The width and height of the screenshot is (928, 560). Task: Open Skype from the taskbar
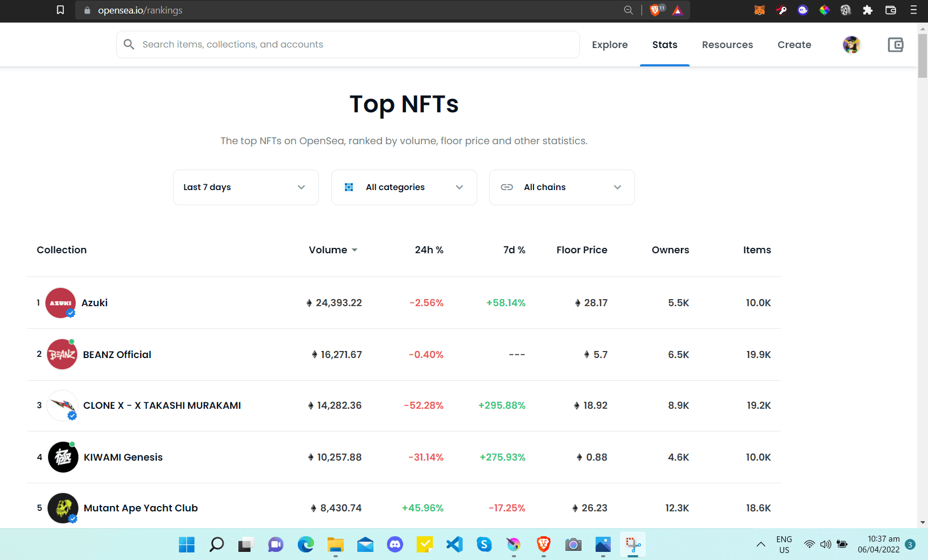[x=484, y=545]
